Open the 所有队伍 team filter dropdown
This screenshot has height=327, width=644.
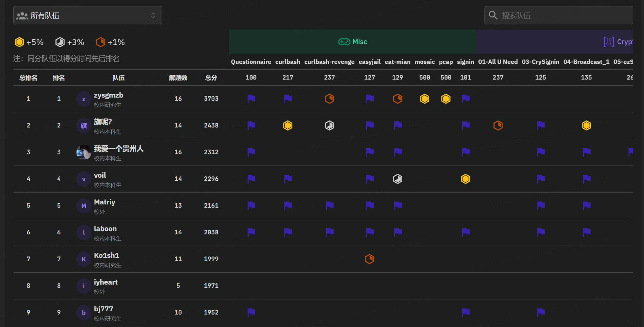(87, 15)
